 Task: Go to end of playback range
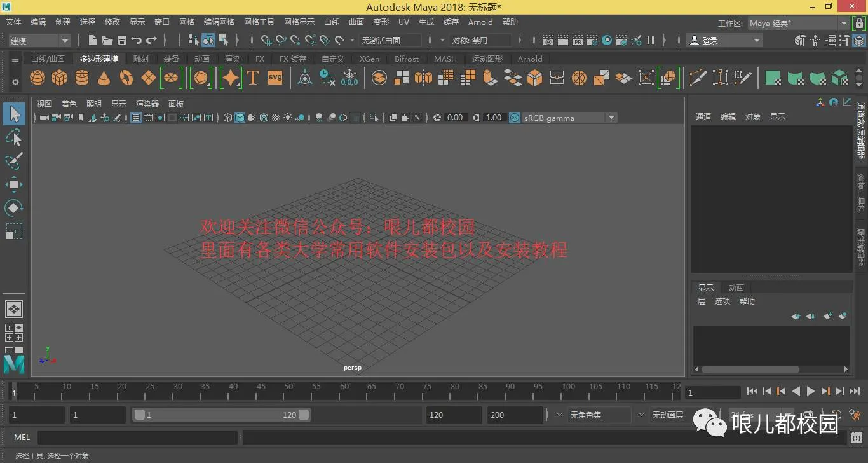coord(855,392)
